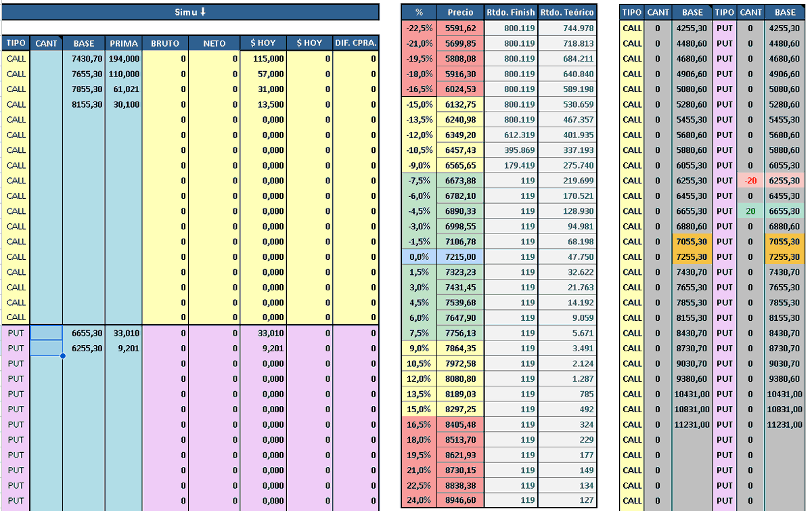Select the PRIMA cell showing 61,021

(x=123, y=89)
